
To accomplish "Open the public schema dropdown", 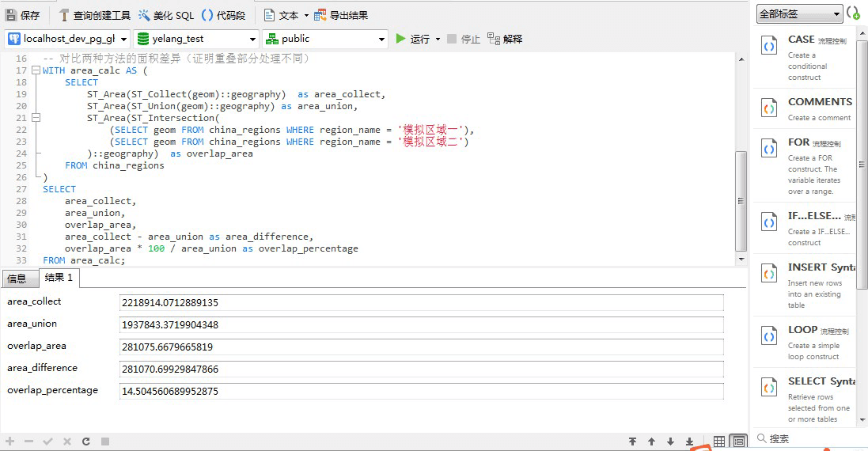I will click(x=381, y=40).
